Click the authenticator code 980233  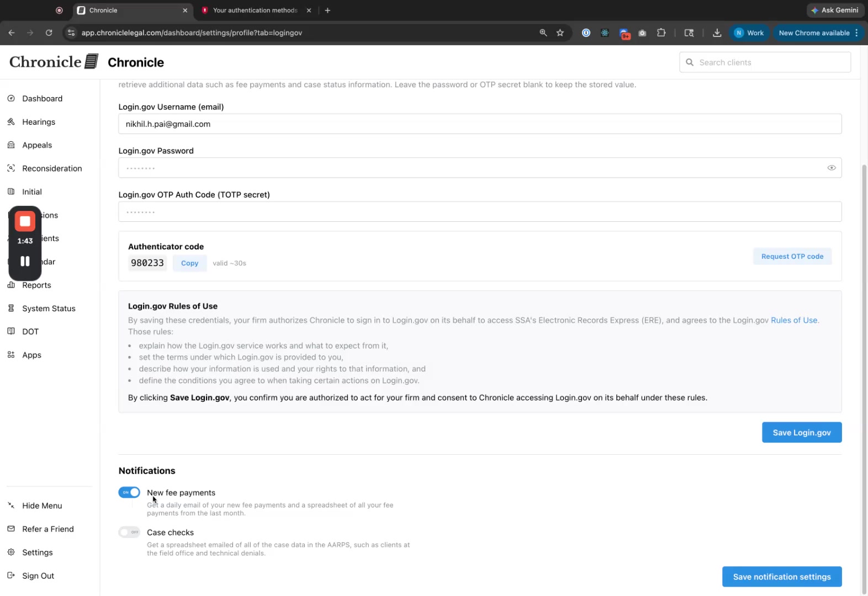(x=147, y=263)
